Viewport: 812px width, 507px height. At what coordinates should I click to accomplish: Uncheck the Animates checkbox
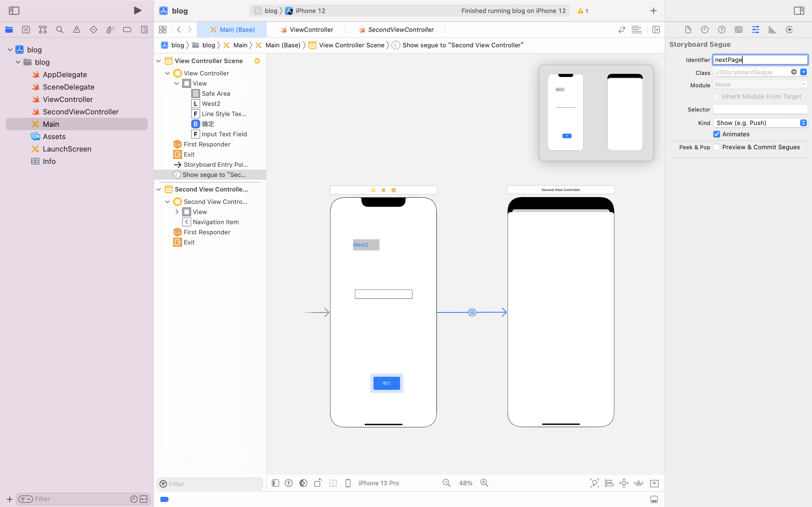[717, 134]
